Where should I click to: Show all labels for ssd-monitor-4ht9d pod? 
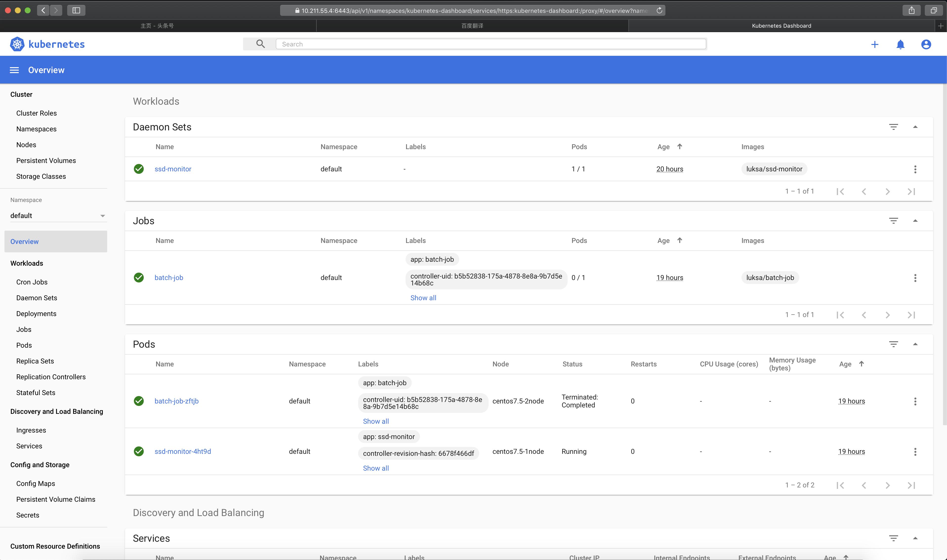pos(375,468)
